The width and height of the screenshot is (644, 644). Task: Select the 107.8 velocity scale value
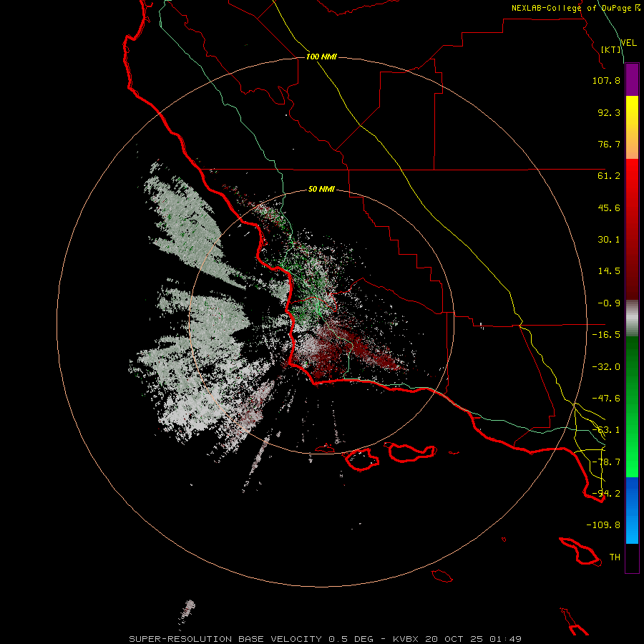pos(606,80)
